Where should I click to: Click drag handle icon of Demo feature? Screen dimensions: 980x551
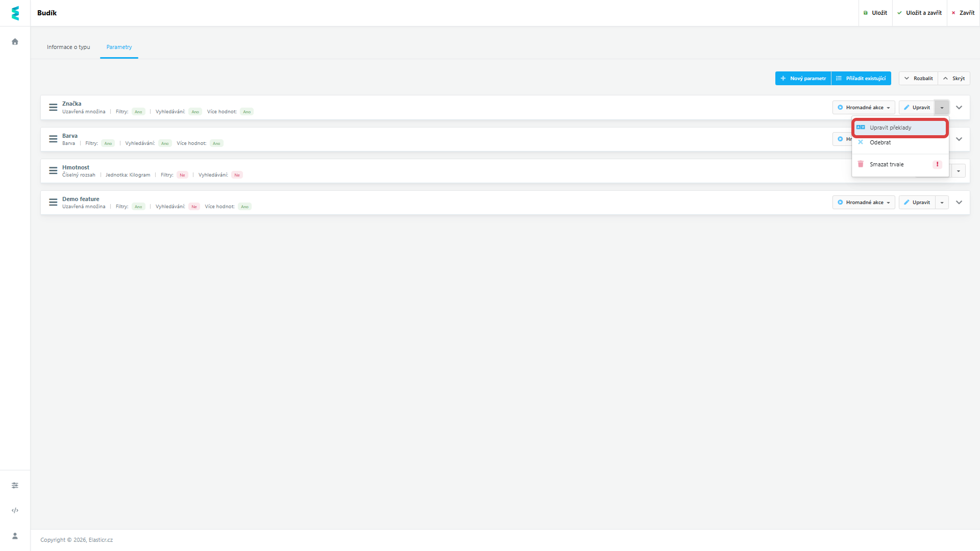(53, 203)
